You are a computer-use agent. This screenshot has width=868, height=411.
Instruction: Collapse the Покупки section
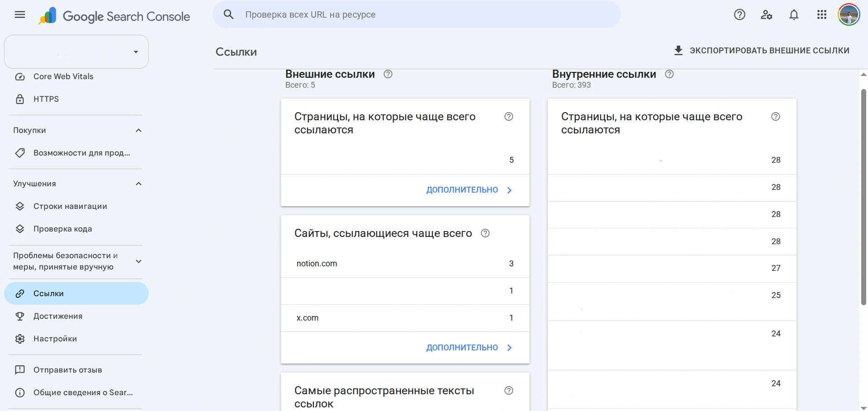click(x=138, y=130)
